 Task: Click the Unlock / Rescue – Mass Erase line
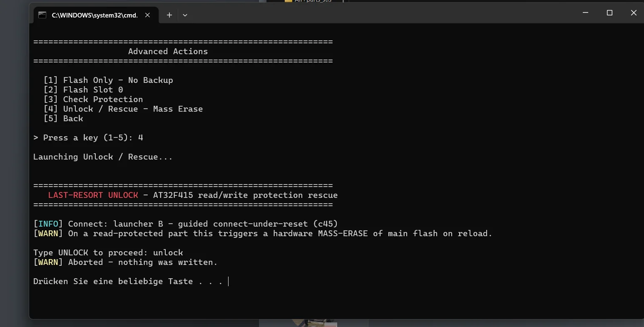[x=123, y=109]
